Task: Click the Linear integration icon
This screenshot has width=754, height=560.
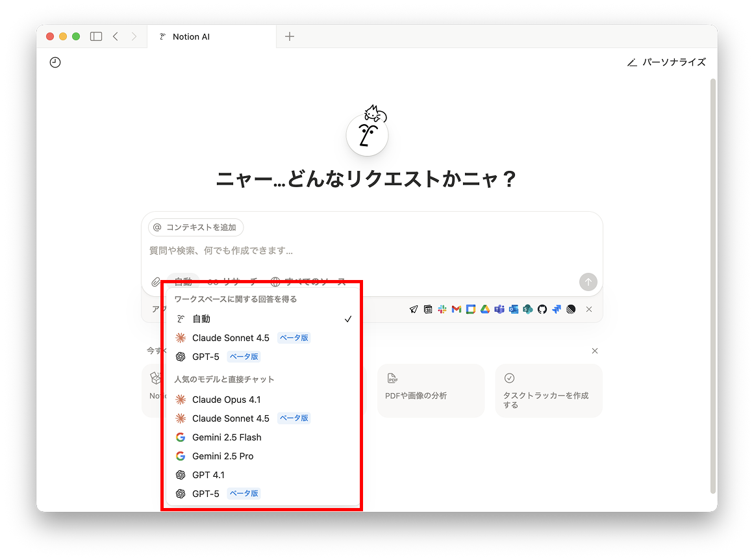Action: [x=571, y=309]
